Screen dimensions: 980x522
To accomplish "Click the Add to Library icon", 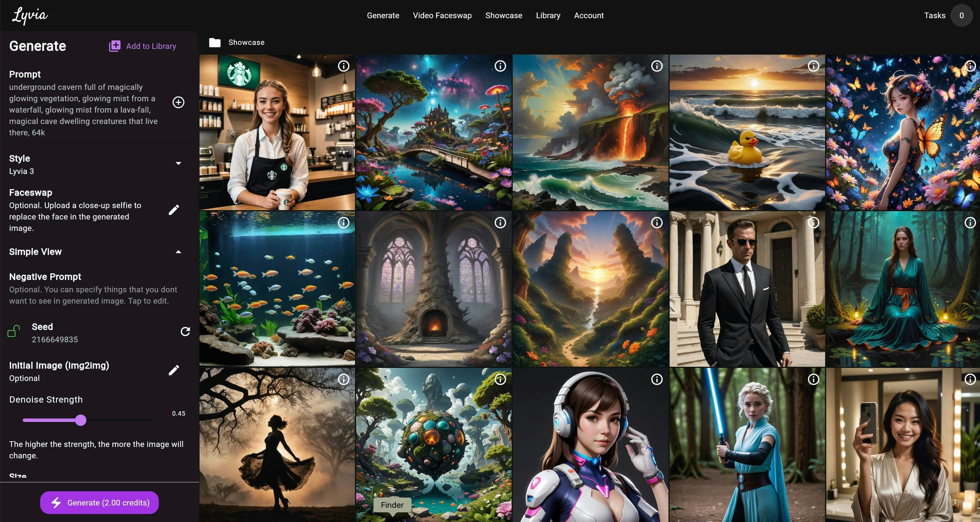I will (115, 46).
